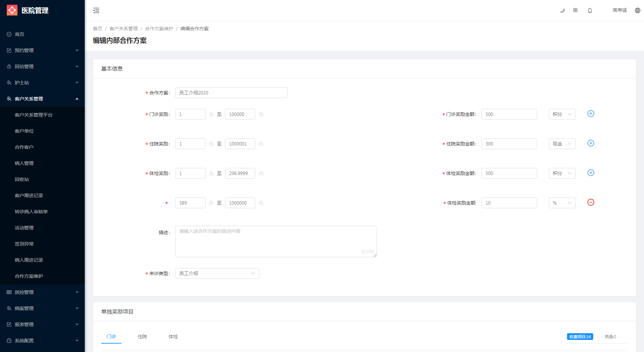Add a new 体检奖励 row with the plus icon
Viewport: 644px width, 352px height.
click(591, 173)
